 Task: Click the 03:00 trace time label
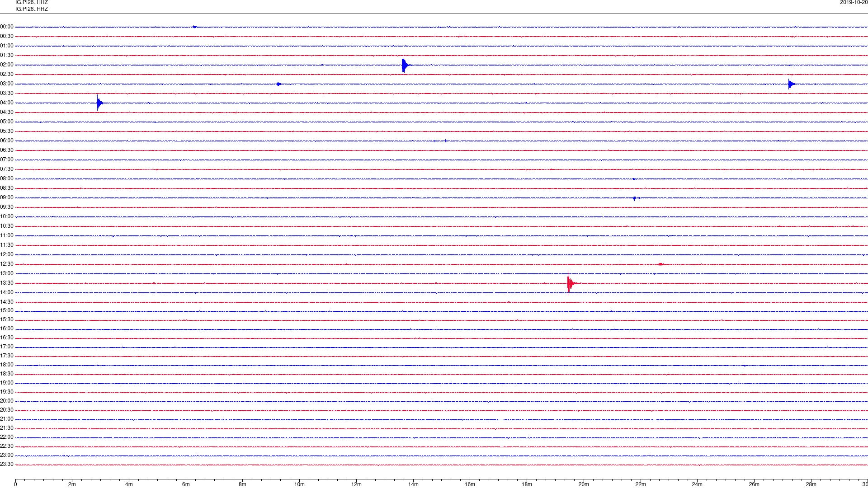pyautogui.click(x=7, y=84)
